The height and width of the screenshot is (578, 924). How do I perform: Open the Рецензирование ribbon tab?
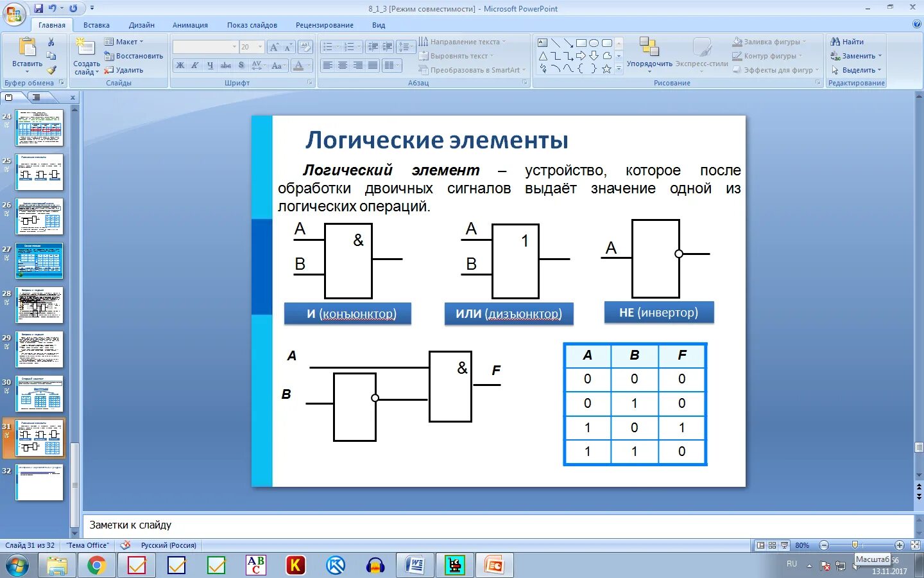pos(325,25)
